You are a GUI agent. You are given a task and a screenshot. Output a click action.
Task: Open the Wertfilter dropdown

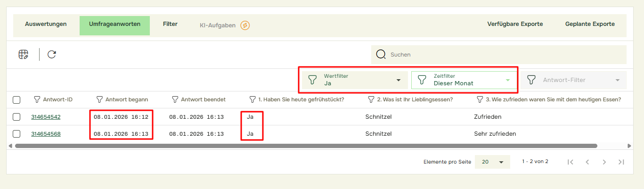(355, 80)
